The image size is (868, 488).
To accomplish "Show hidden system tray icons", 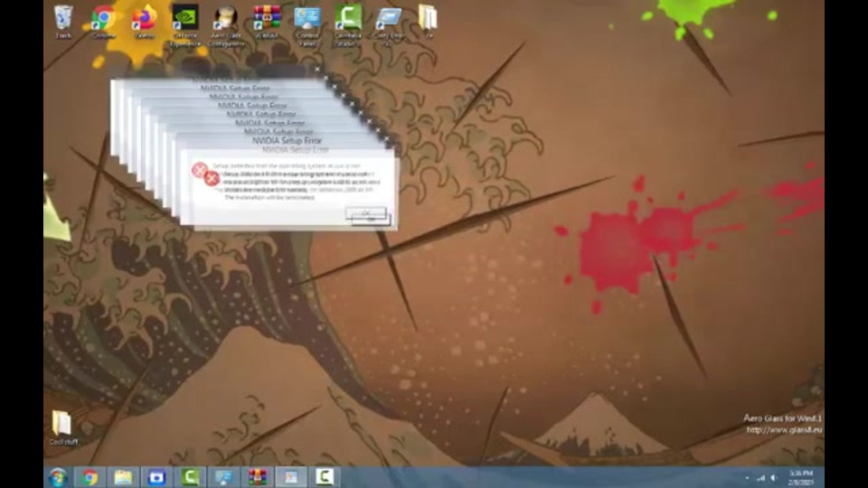I will [748, 477].
